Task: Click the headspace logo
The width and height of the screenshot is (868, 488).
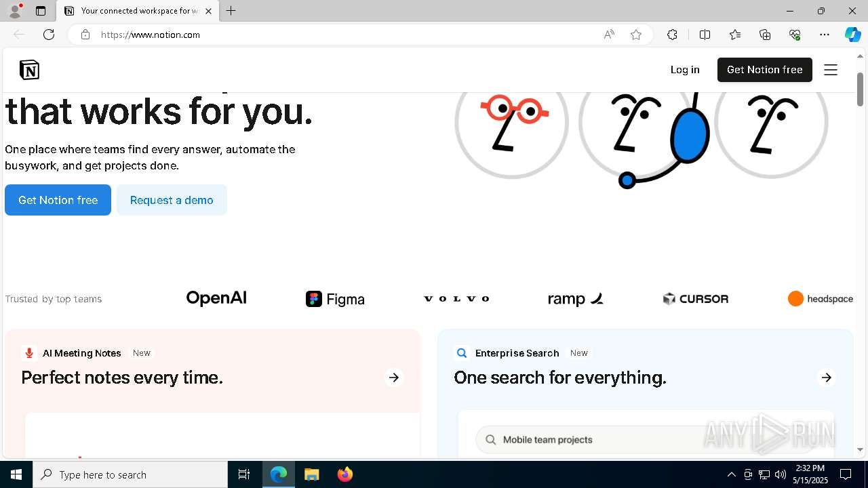Action: [821, 299]
